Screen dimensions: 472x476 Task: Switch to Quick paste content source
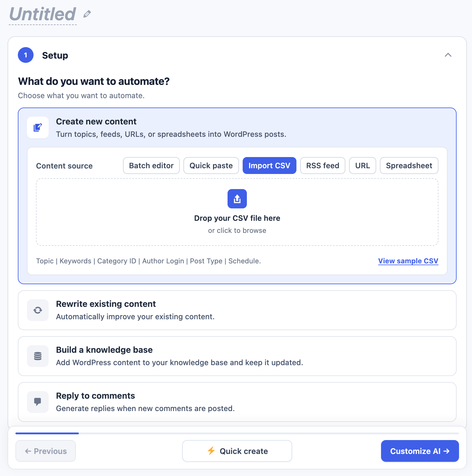[x=211, y=166]
